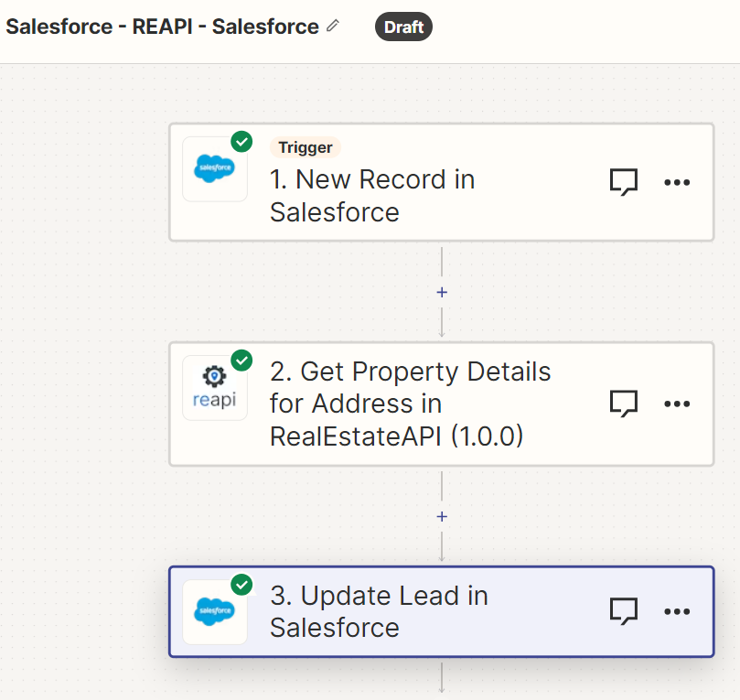Image resolution: width=740 pixels, height=700 pixels.
Task: Open three-dot menu for trigger step
Action: (x=677, y=182)
